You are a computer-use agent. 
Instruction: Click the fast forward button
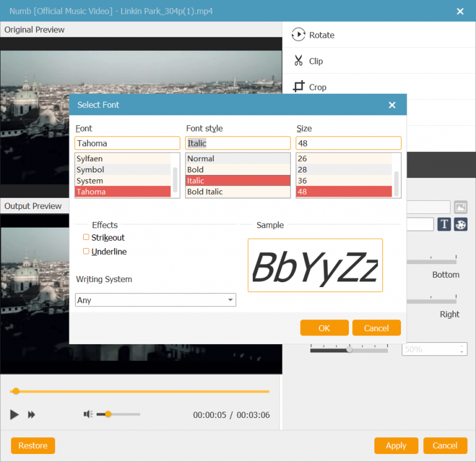(x=31, y=415)
